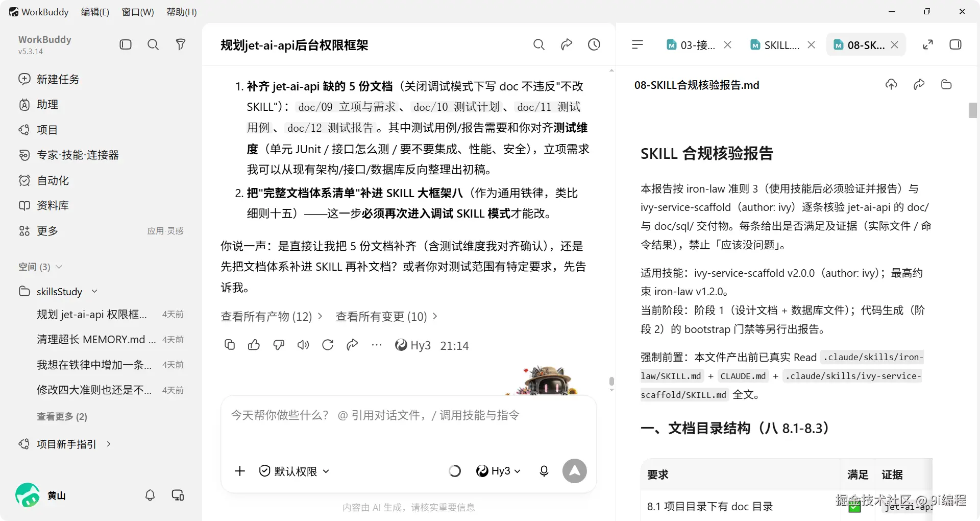This screenshot has width=980, height=521.
Task: Toggle the left sidebar panel icon
Action: coord(126,44)
